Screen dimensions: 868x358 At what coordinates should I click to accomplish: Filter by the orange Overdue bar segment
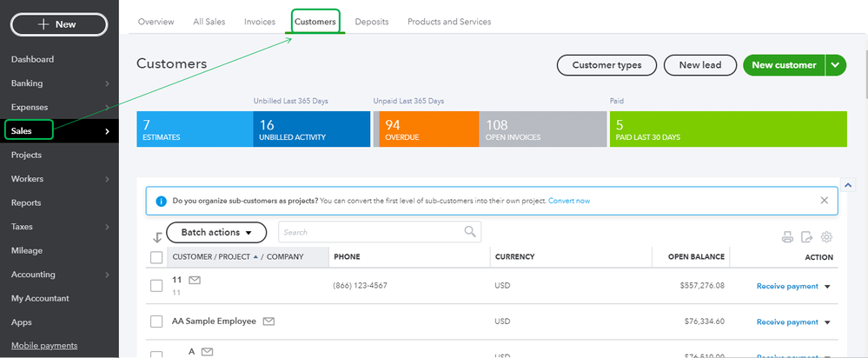point(426,129)
